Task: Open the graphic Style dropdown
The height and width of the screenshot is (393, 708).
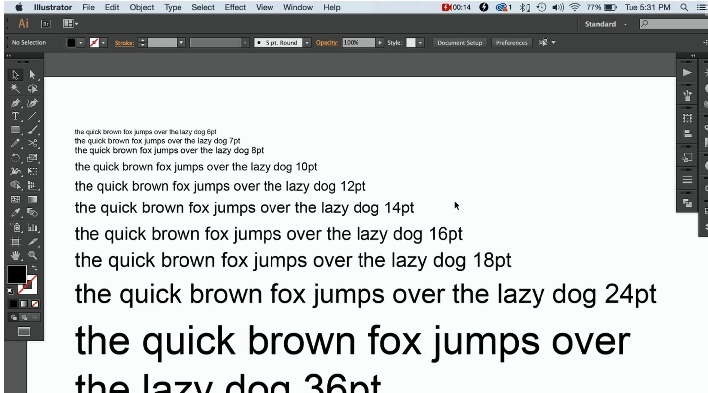Action: point(420,42)
